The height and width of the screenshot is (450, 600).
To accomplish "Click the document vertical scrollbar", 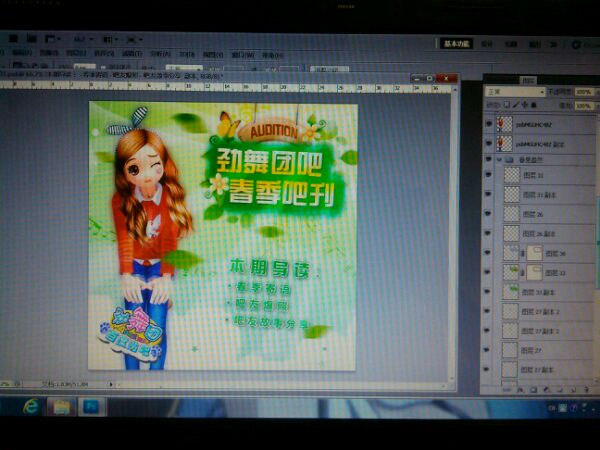I will pos(454,233).
